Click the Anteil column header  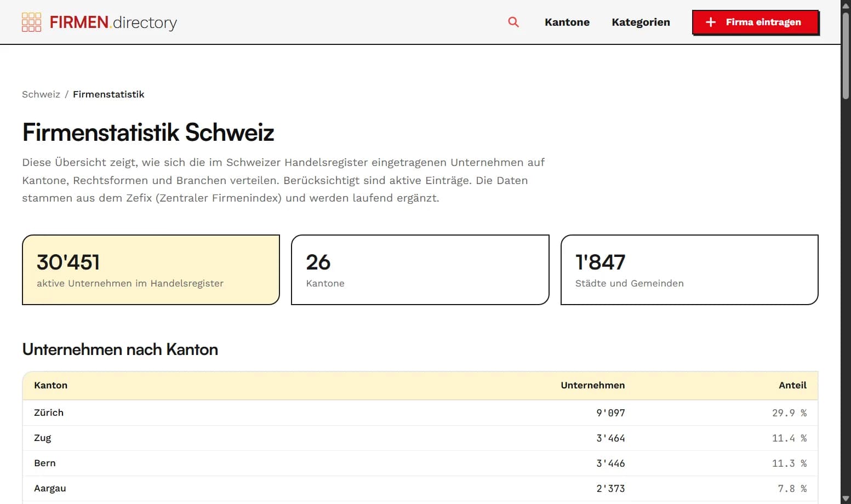pyautogui.click(x=792, y=385)
